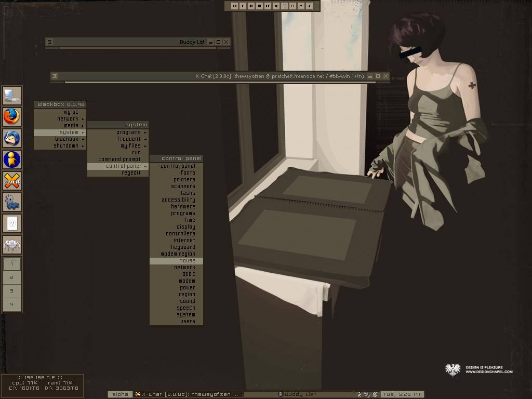Open the blue gears dock icon
This screenshot has width=532, height=399.
coord(12,202)
